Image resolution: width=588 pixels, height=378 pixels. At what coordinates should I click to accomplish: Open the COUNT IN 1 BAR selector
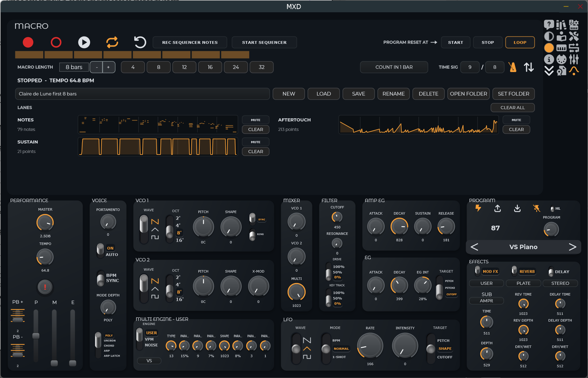click(x=394, y=67)
